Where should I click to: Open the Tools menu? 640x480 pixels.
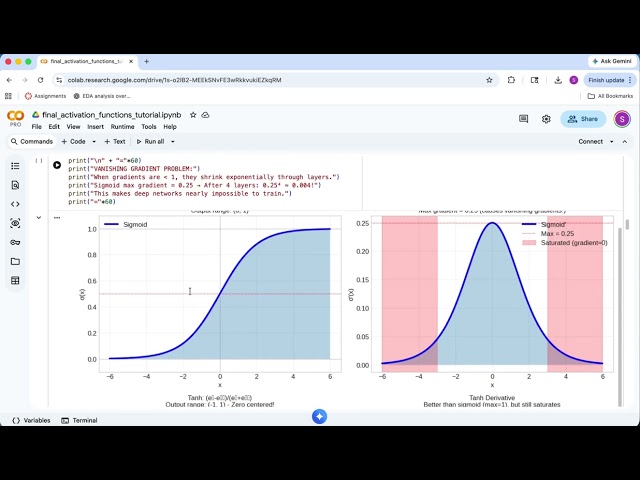149,127
